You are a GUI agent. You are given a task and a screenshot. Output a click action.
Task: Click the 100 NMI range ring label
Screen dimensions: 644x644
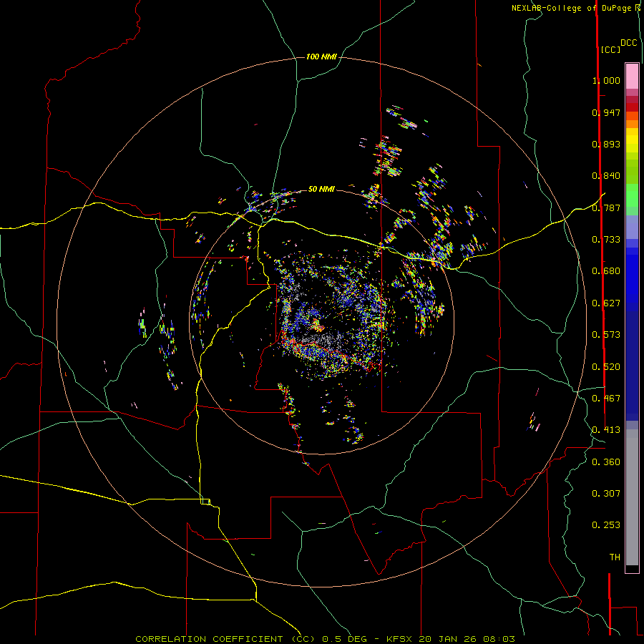(x=321, y=57)
